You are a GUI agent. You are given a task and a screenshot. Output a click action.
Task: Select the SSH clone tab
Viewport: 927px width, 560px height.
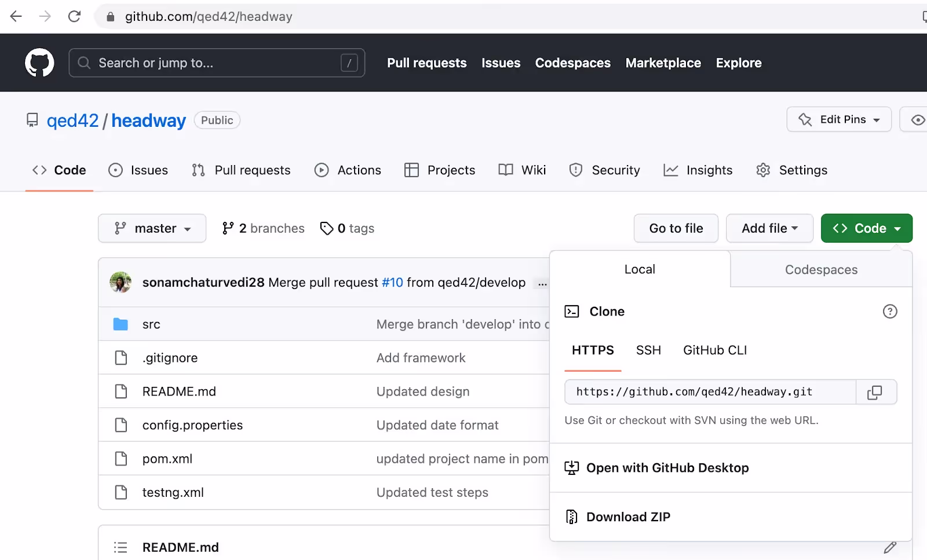pyautogui.click(x=648, y=350)
